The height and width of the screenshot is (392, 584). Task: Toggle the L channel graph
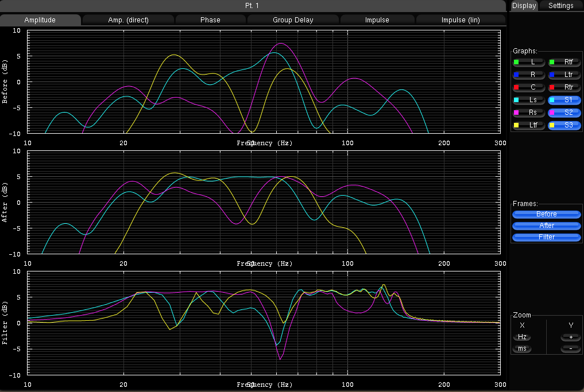(528, 61)
